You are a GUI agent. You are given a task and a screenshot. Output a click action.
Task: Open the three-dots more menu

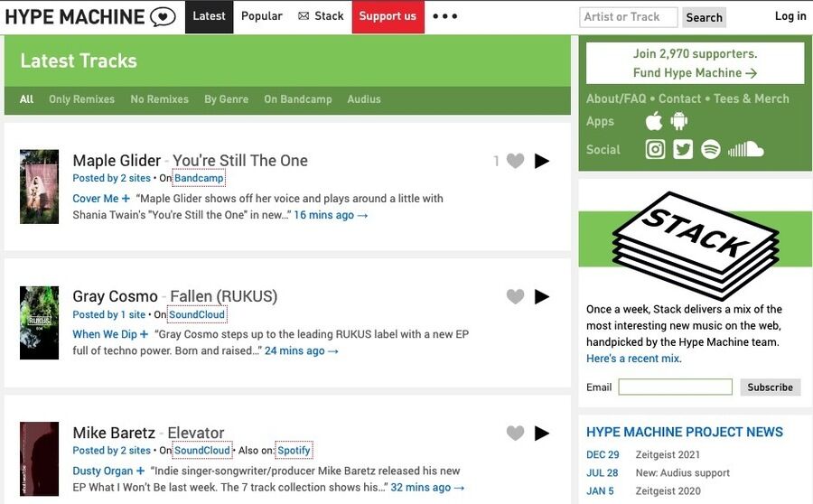[444, 16]
